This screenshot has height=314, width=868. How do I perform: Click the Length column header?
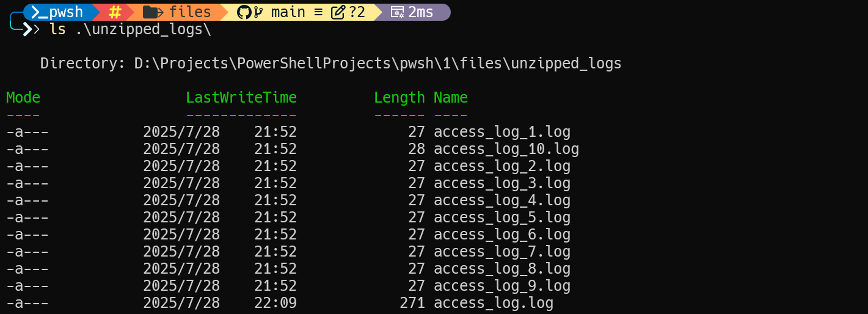pyautogui.click(x=399, y=98)
